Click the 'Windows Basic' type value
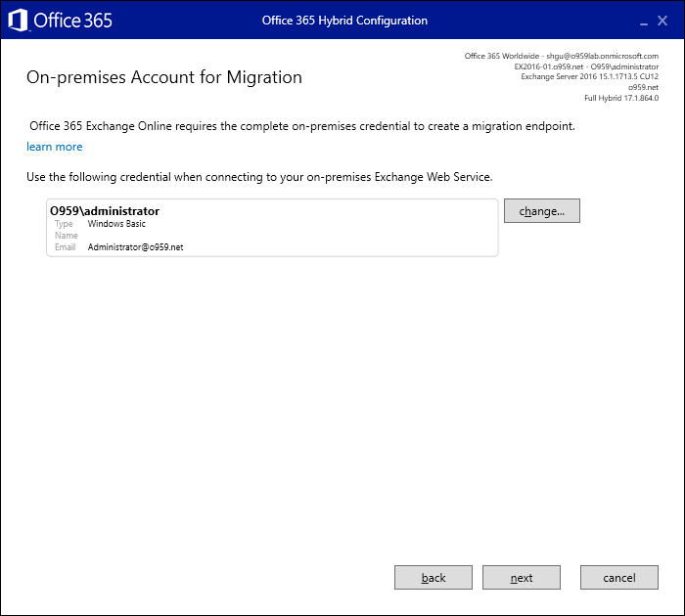Viewport: 685px width, 616px height. (116, 224)
